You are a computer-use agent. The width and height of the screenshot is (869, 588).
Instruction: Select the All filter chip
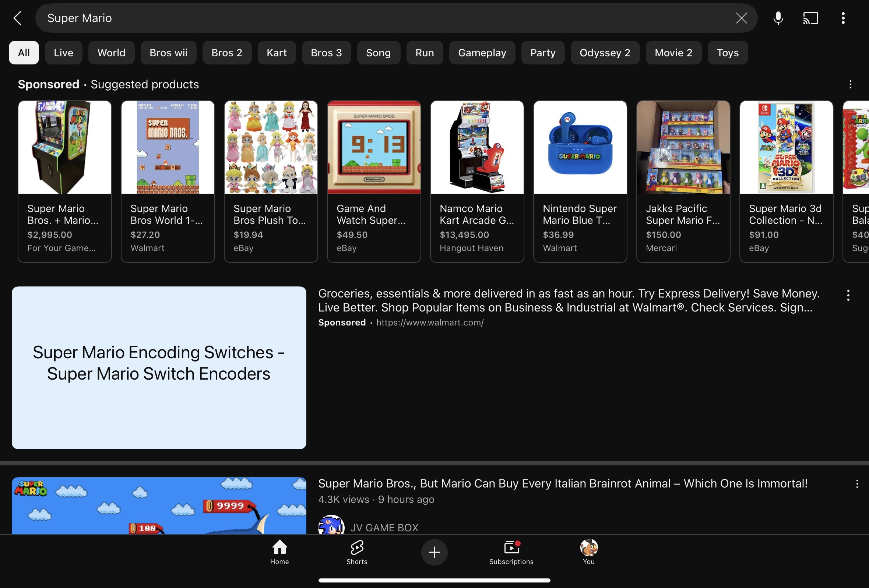coord(24,53)
